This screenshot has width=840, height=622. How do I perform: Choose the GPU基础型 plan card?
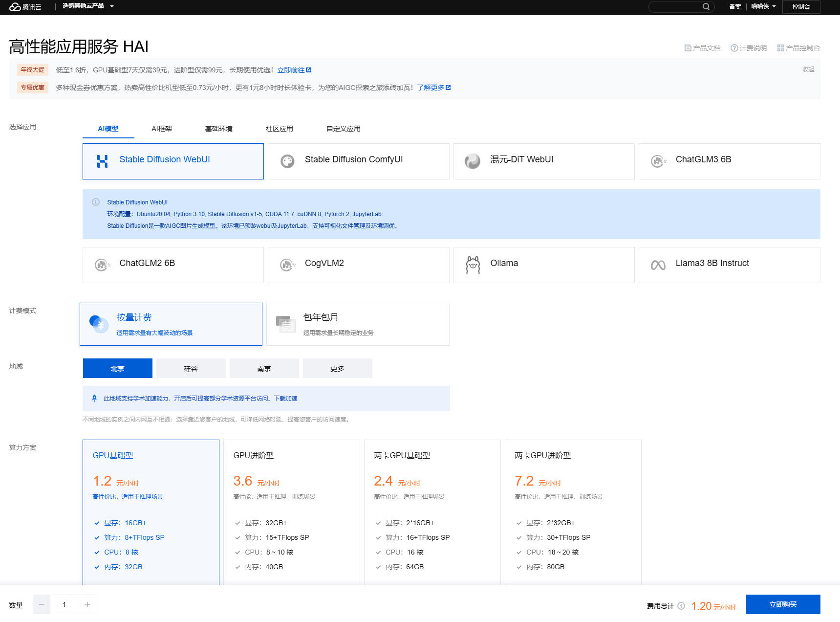[x=151, y=512]
